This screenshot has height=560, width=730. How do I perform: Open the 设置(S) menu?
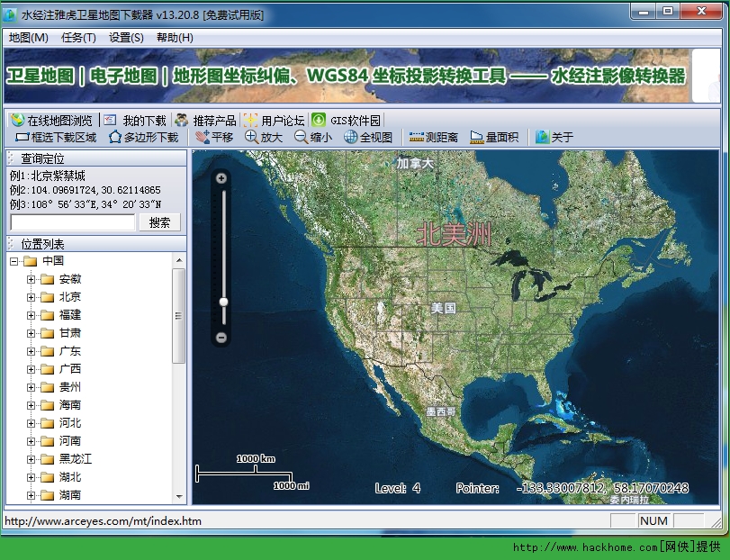coord(126,38)
